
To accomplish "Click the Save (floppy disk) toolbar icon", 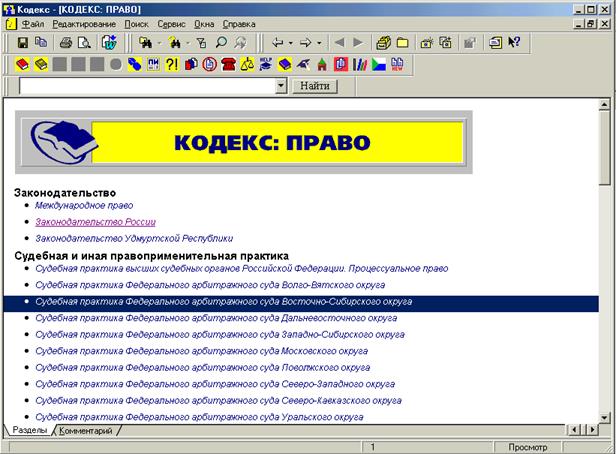I will (x=23, y=42).
